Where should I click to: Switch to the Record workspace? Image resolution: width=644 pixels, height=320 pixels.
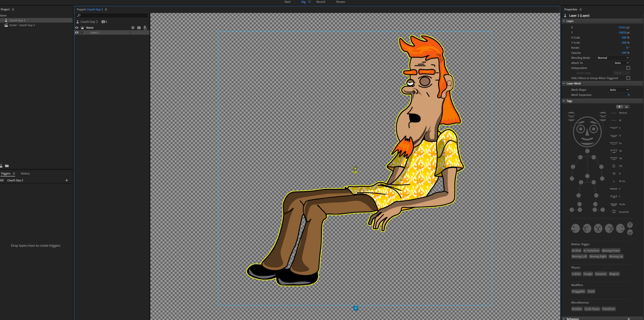pyautogui.click(x=320, y=2)
